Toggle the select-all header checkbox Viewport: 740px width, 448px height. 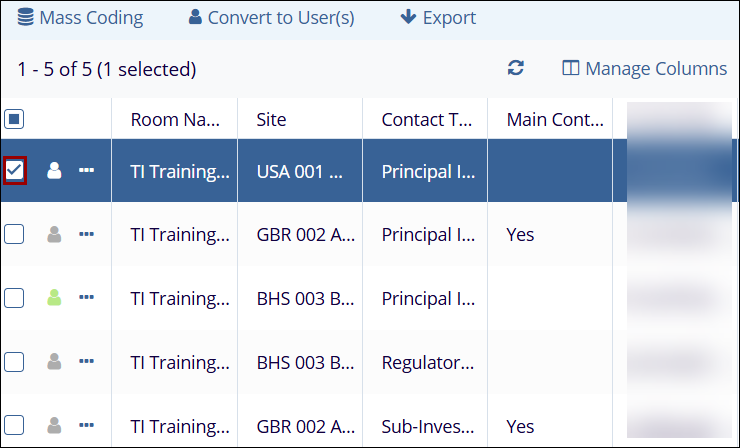(15, 120)
